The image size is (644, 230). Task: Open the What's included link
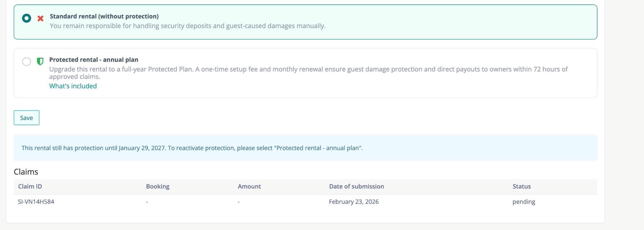point(73,86)
